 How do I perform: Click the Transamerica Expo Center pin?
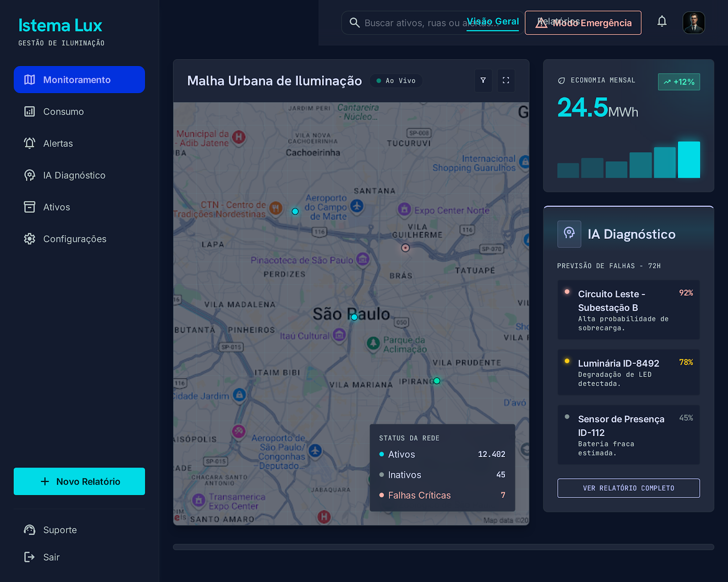[x=198, y=501]
